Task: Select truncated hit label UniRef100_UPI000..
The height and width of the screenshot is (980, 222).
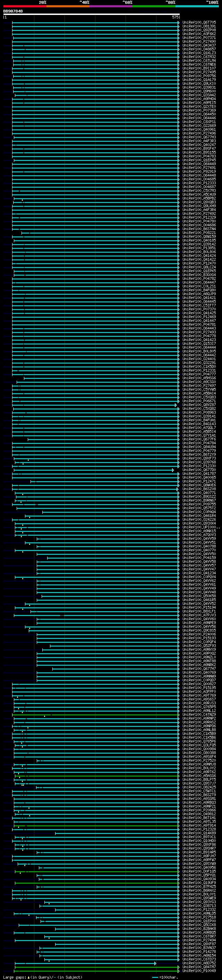Action: pyautogui.click(x=200, y=527)
